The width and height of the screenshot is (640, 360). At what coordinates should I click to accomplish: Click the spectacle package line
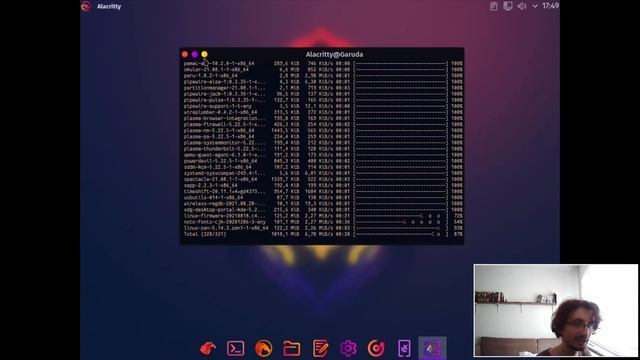pyautogui.click(x=323, y=179)
